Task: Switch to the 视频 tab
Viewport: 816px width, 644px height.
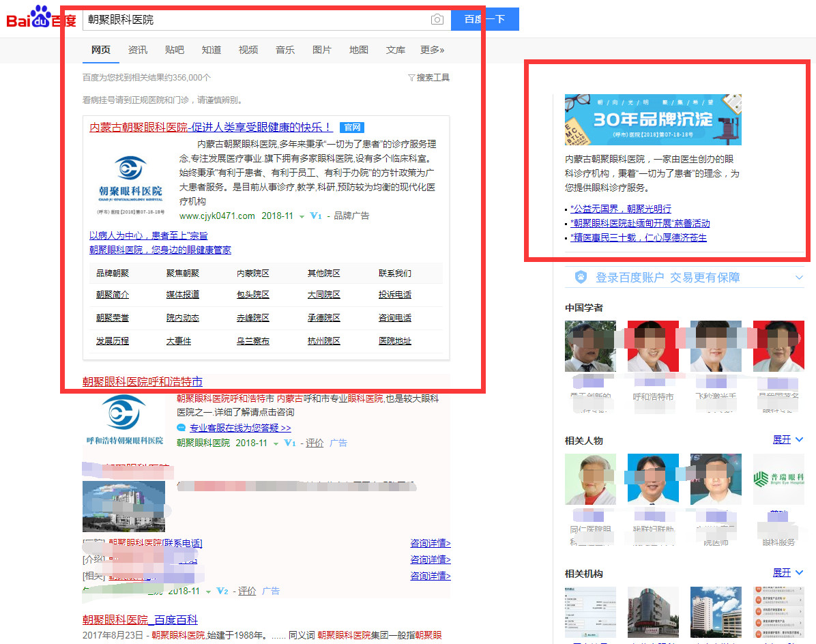Action: point(248,50)
